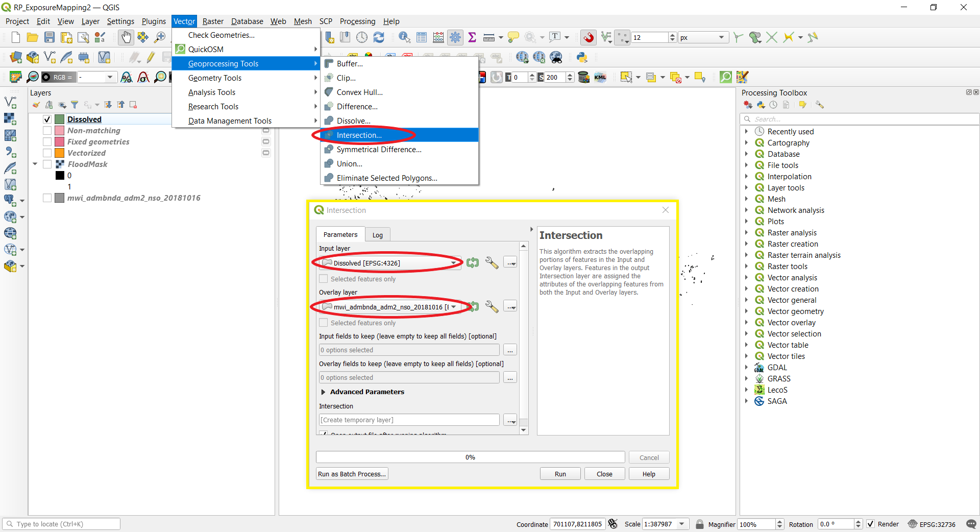The width and height of the screenshot is (980, 532).
Task: Open a New Print Layout
Action: (x=66, y=37)
